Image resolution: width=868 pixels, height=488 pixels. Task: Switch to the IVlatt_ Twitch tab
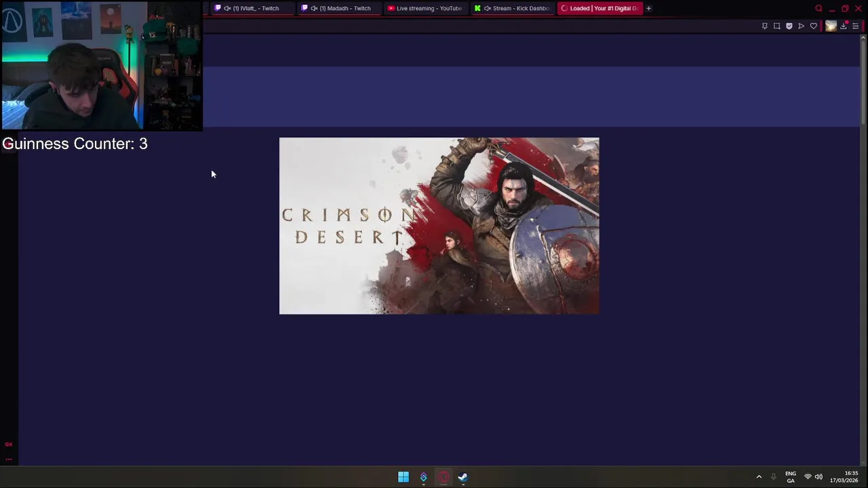(x=253, y=8)
